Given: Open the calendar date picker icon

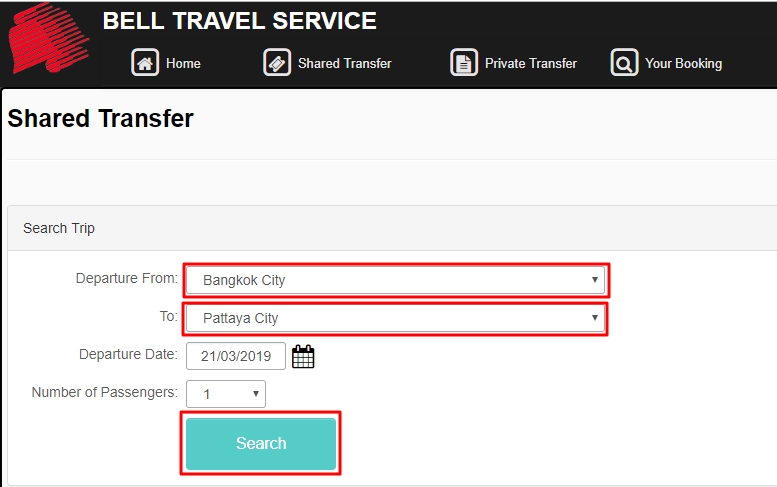Looking at the screenshot, I should [303, 356].
